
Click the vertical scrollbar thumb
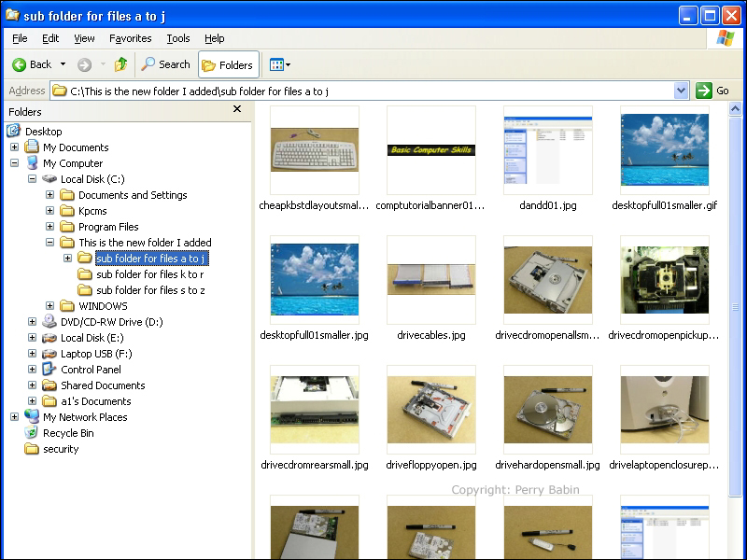[735, 307]
